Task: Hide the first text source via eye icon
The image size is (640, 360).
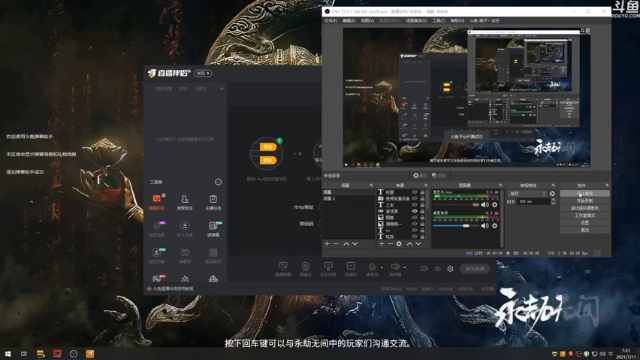Action: coord(414,192)
